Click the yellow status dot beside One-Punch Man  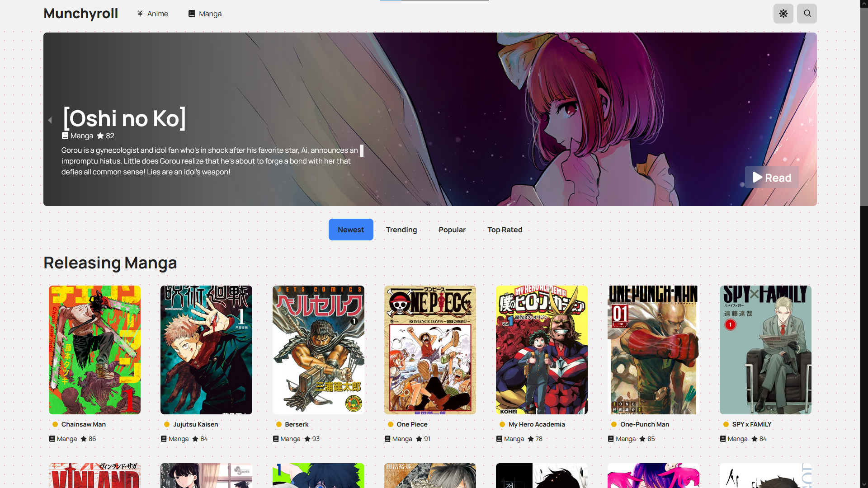pos(614,424)
